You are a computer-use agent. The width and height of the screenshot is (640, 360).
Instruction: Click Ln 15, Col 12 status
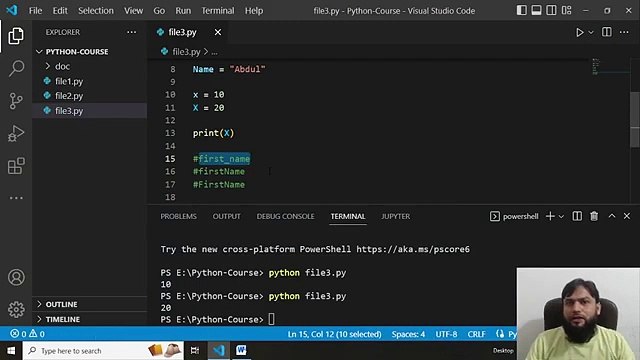pos(334,334)
